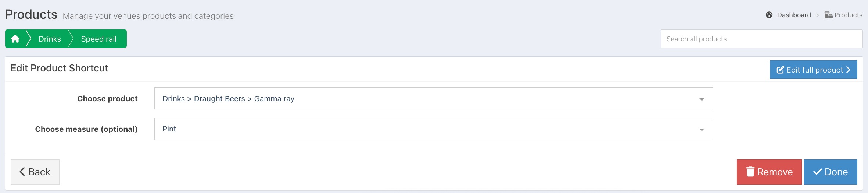This screenshot has width=868, height=193.
Task: Click the checkmark icon on Done button
Action: coord(818,172)
